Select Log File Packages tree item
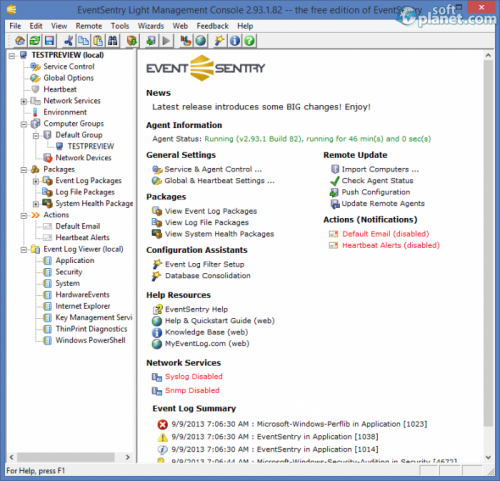This screenshot has height=481, width=500. point(85,192)
